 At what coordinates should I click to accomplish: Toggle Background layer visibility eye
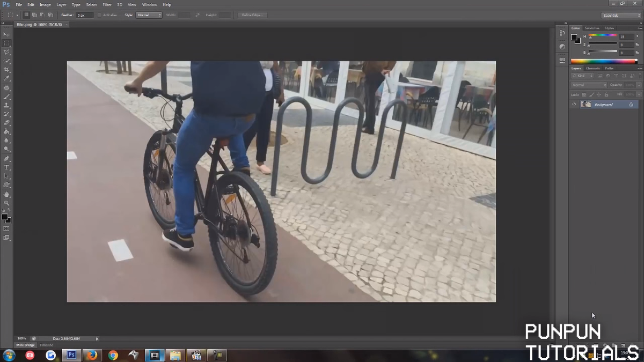(x=574, y=104)
